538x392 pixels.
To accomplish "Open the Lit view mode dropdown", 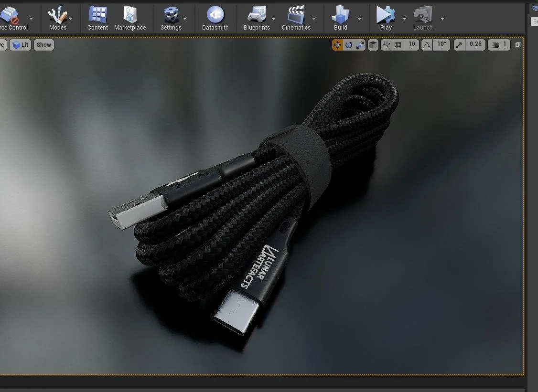I will coord(20,44).
